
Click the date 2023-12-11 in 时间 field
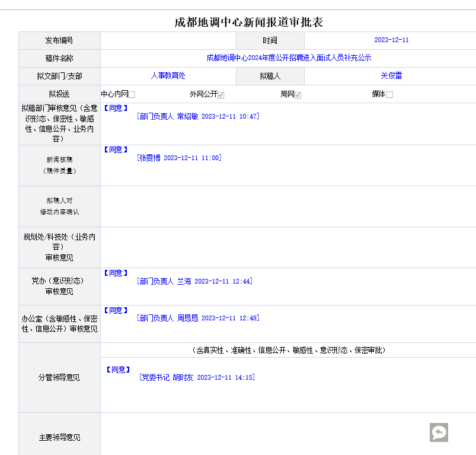(391, 40)
